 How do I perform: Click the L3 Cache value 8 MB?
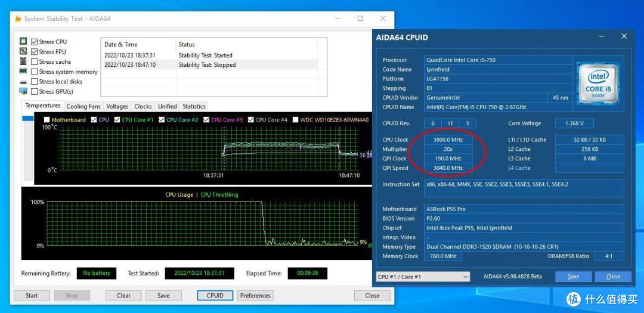589,159
